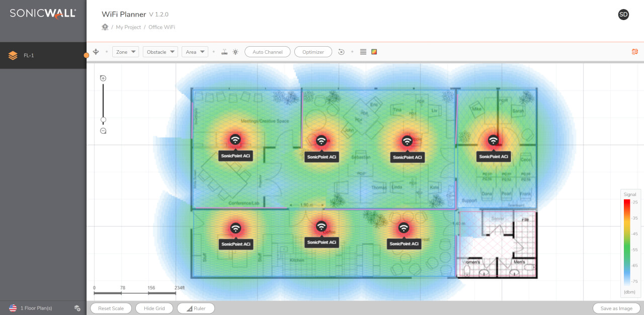Click the home icon in breadcrumb
644x315 pixels.
(105, 27)
